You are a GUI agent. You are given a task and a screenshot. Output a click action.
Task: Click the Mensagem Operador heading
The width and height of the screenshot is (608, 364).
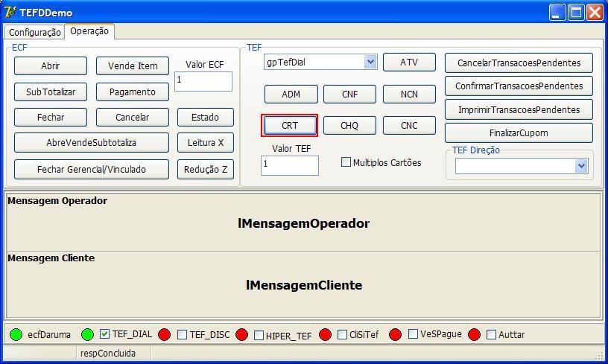pos(57,200)
